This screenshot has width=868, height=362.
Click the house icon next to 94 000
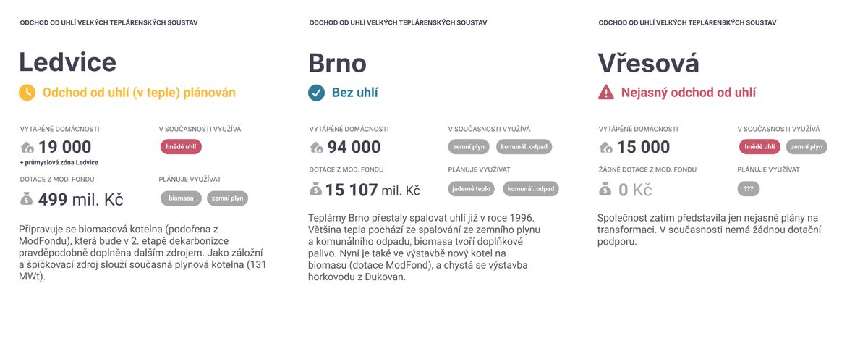point(317,148)
